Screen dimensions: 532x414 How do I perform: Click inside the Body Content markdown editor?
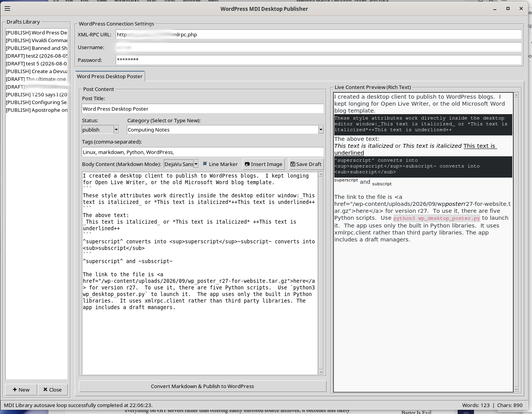(x=200, y=273)
